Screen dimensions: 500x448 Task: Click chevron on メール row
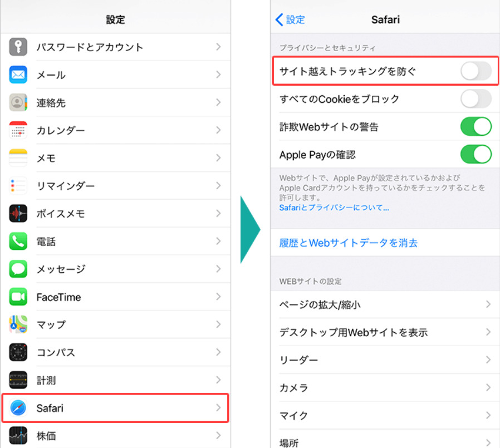pos(218,75)
